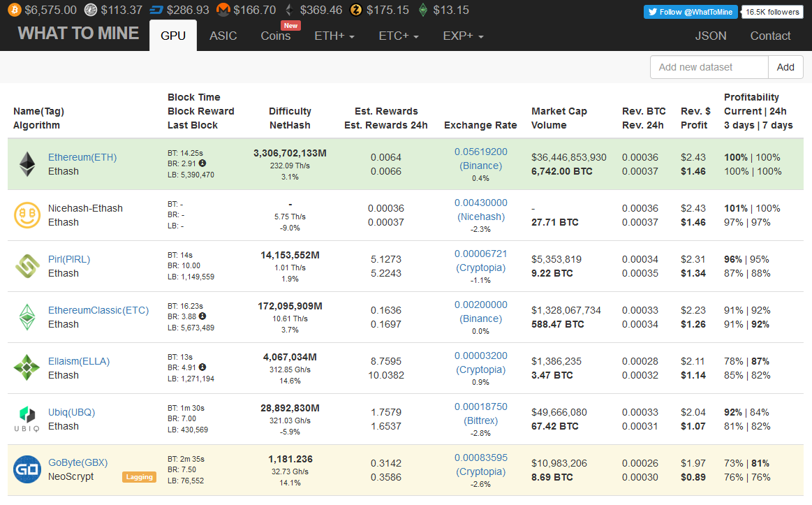Click the Ethereum Classic icon showing $13.15
The width and height of the screenshot is (812, 505).
click(423, 10)
